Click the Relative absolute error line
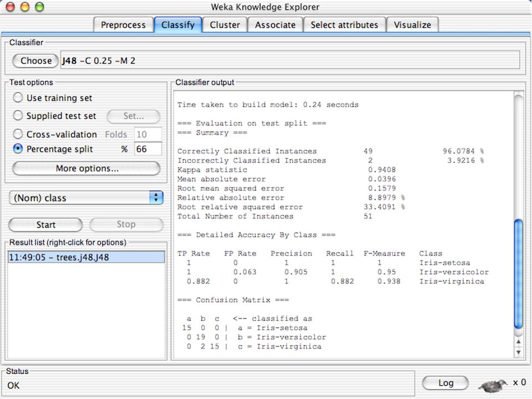The width and height of the screenshot is (532, 399). pos(291,197)
